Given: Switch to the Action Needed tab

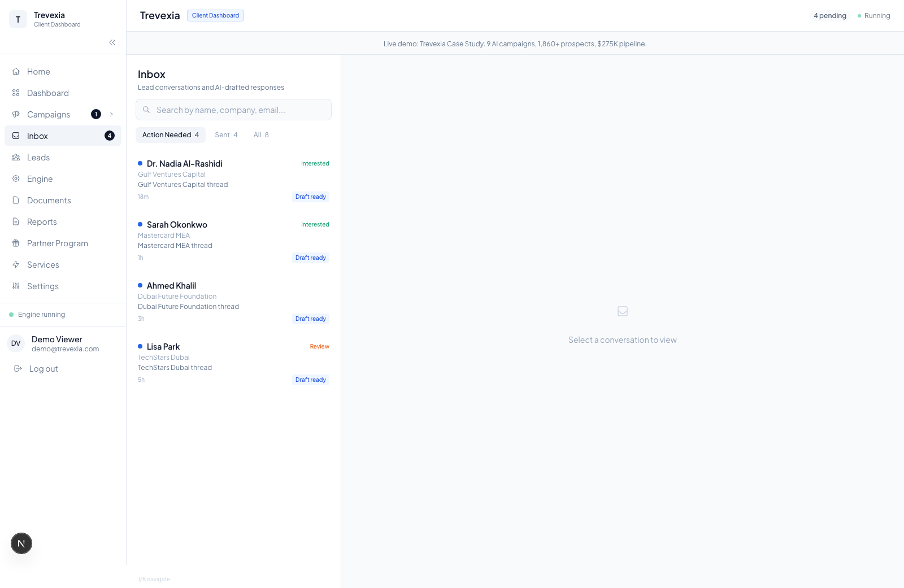Looking at the screenshot, I should point(171,135).
